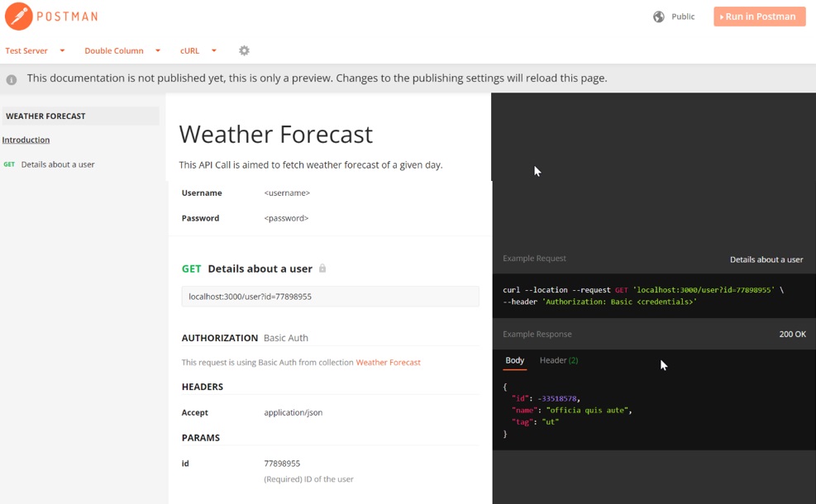Click the <password> value
The image size is (816, 504).
[x=286, y=218]
